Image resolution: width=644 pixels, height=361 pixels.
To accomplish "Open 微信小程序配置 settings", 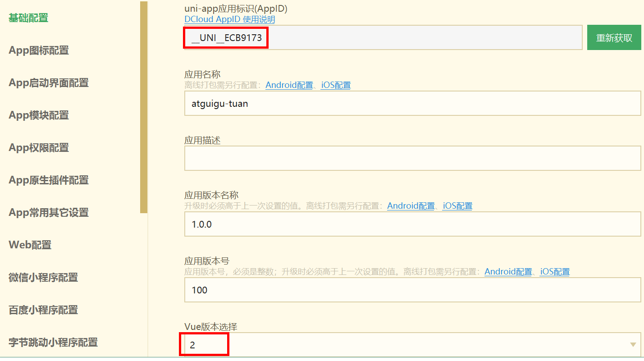I will coord(43,278).
